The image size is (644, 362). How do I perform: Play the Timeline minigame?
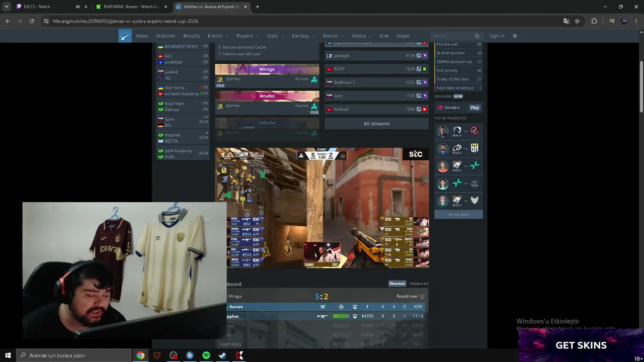click(x=474, y=108)
